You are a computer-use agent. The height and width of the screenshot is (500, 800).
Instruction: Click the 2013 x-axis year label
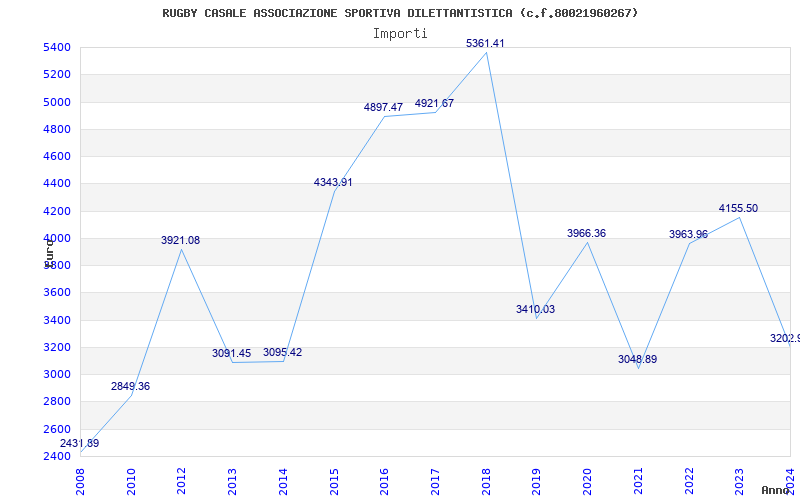click(233, 481)
